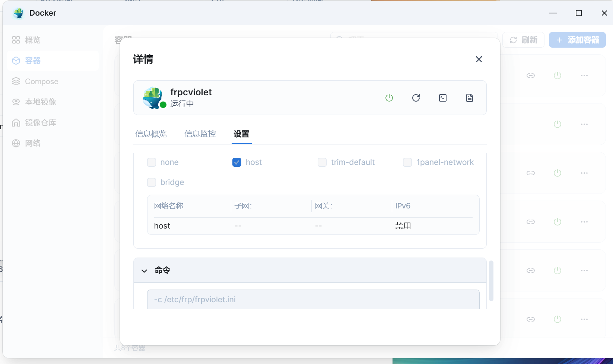Click the Docker app logo in title bar
Image resolution: width=613 pixels, height=364 pixels.
[18, 13]
